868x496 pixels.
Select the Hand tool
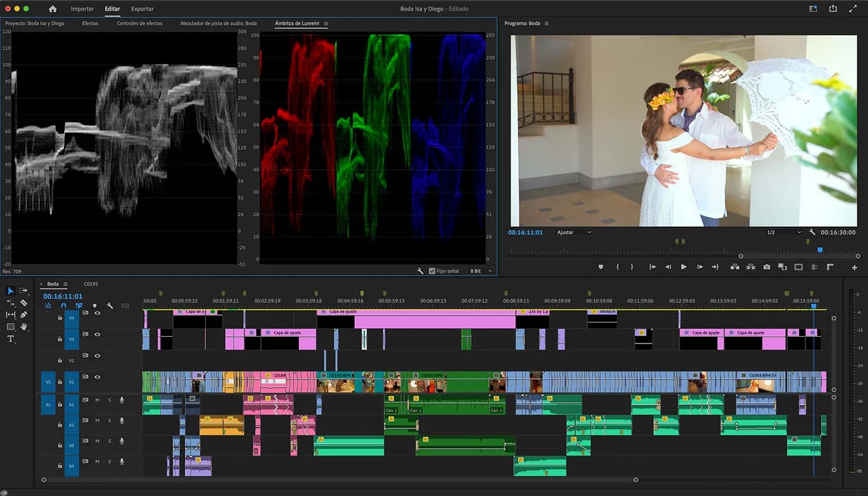(x=24, y=326)
